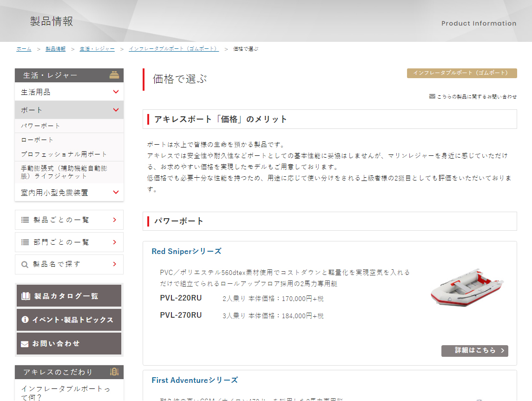Click list icon beside 部門ごとの一覧
This screenshot has width=532, height=401.
(25, 242)
